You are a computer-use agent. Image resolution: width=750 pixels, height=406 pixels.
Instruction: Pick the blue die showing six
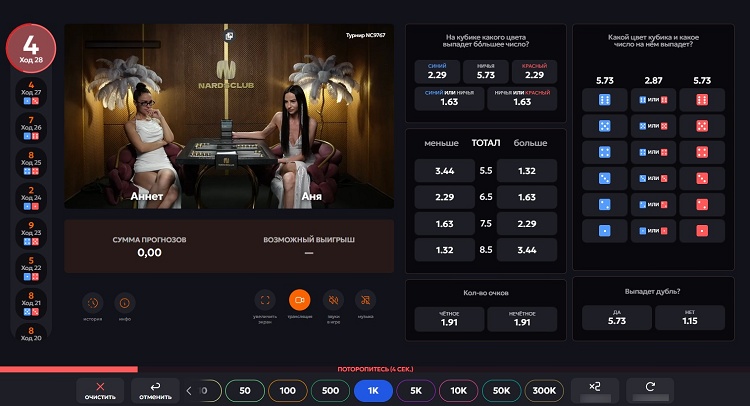605,100
